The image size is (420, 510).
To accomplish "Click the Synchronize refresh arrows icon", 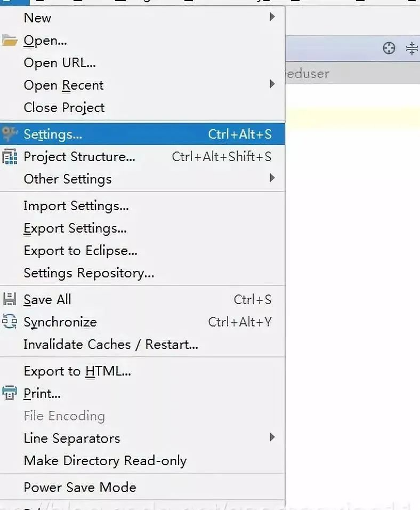I will click(10, 321).
